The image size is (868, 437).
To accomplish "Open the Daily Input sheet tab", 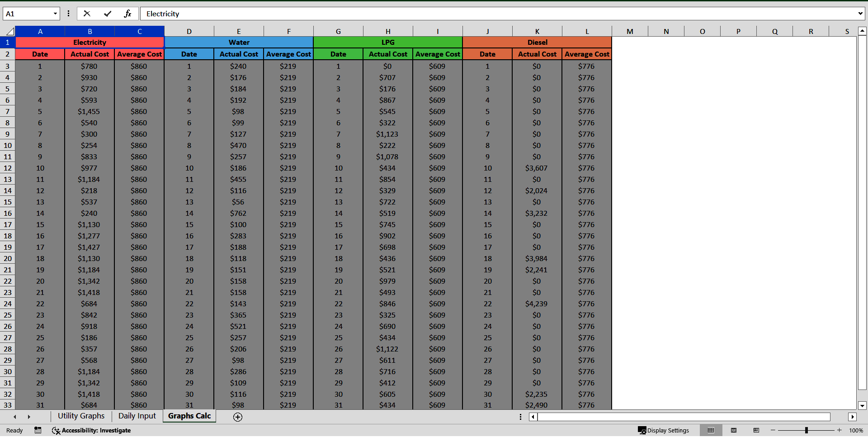I will coord(137,416).
